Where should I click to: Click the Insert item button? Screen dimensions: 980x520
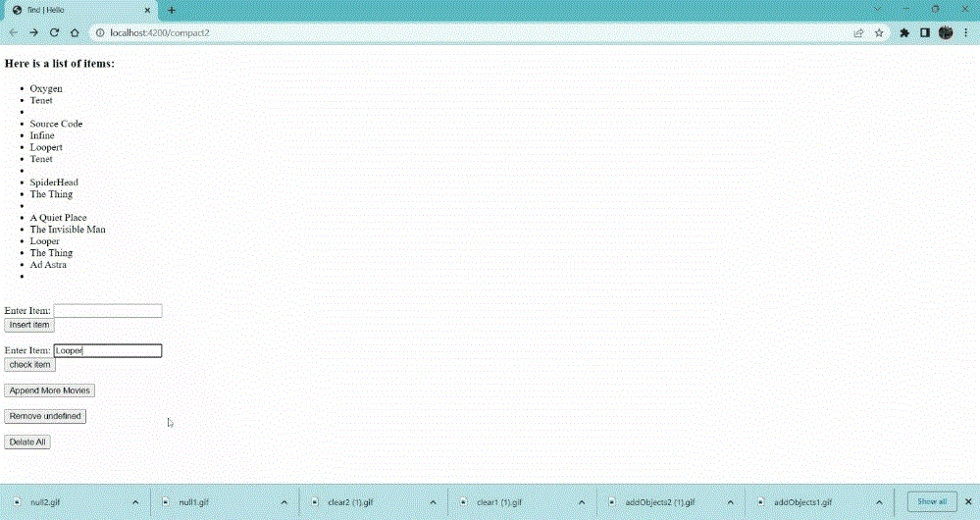point(29,325)
